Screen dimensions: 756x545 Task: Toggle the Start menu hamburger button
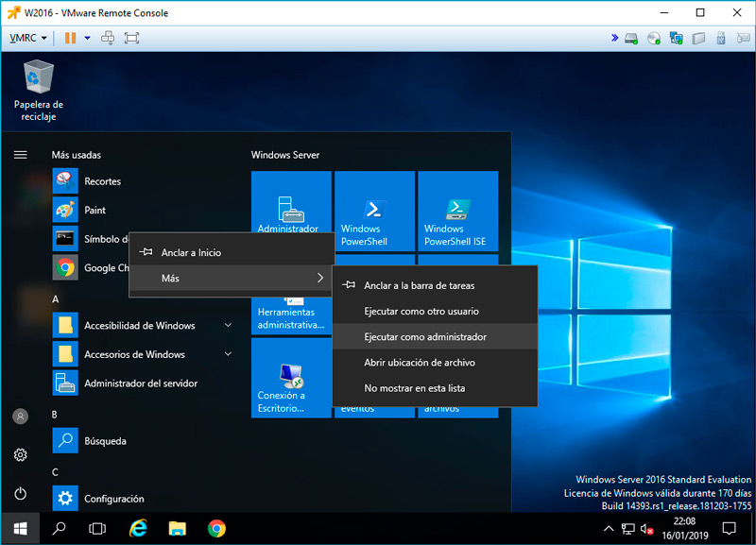(x=20, y=155)
